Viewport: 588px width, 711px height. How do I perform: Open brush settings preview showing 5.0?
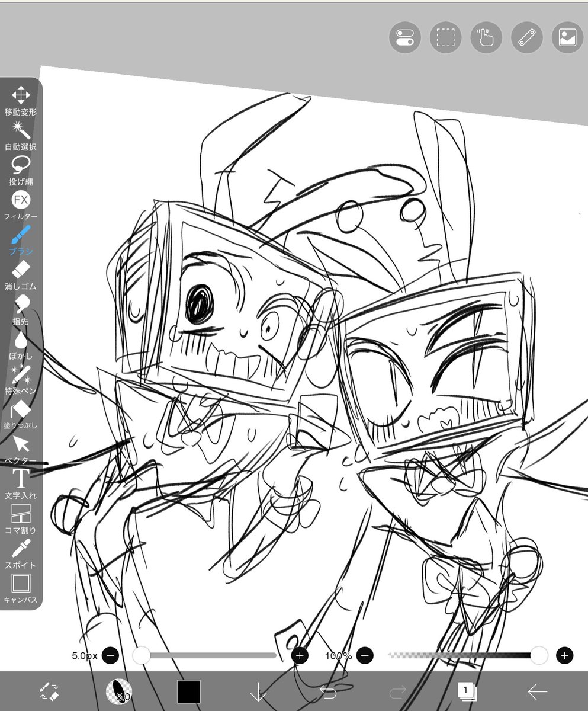(x=119, y=691)
